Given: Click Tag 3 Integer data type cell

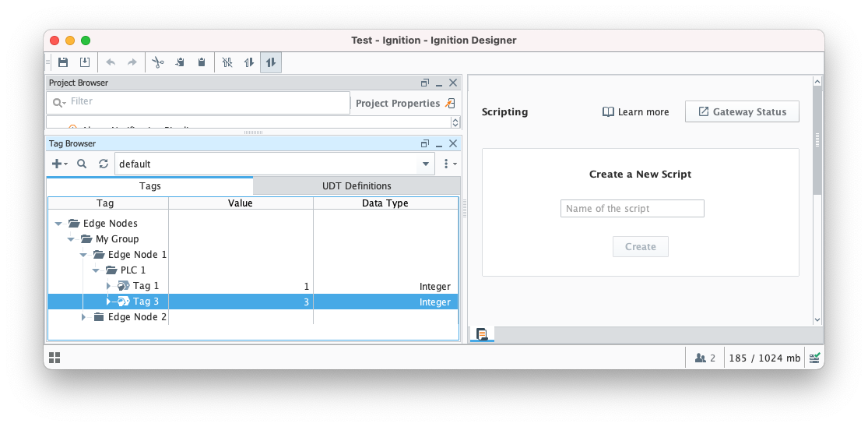Looking at the screenshot, I should point(385,302).
